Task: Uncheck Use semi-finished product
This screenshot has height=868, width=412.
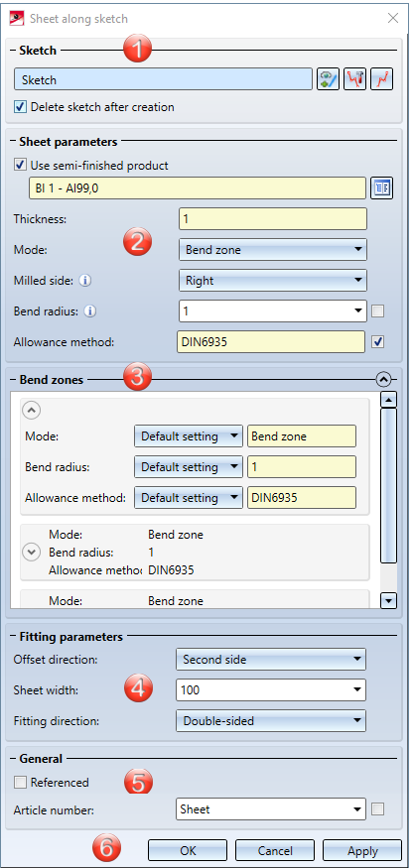Action: pos(21,165)
